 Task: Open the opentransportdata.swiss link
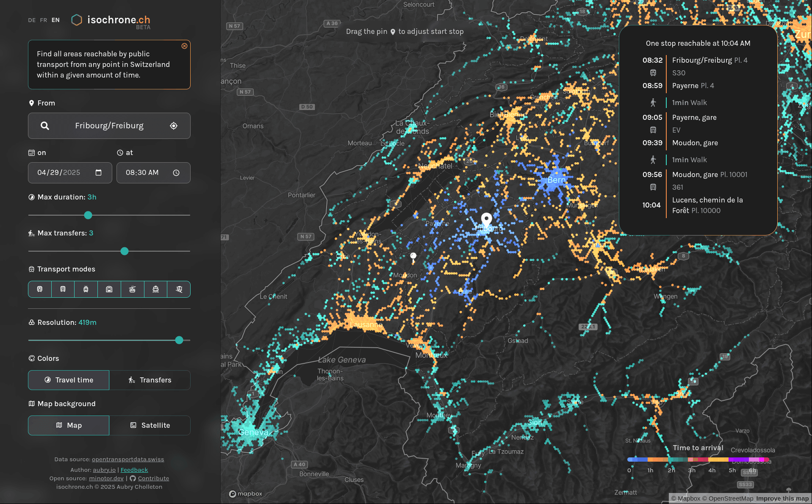tap(128, 459)
